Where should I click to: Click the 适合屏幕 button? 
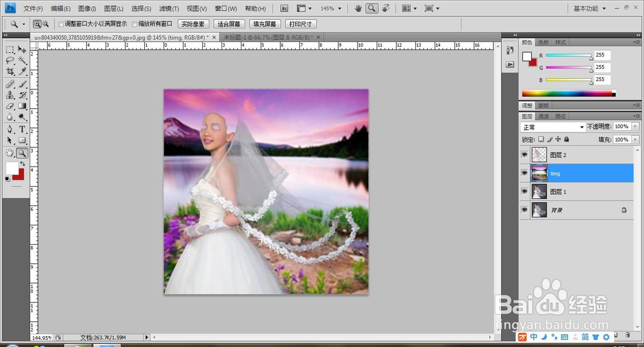[229, 24]
